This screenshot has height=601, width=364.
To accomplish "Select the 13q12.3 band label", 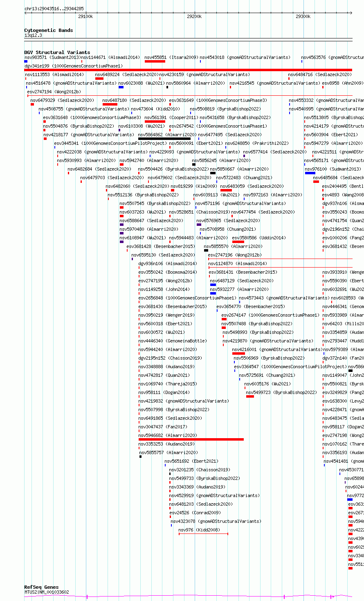I will pyautogui.click(x=33, y=35).
